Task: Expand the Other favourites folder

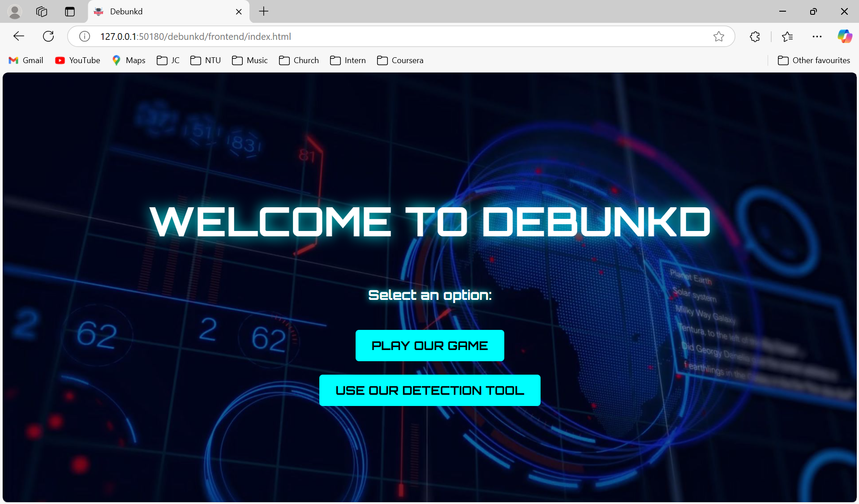Action: click(x=814, y=60)
